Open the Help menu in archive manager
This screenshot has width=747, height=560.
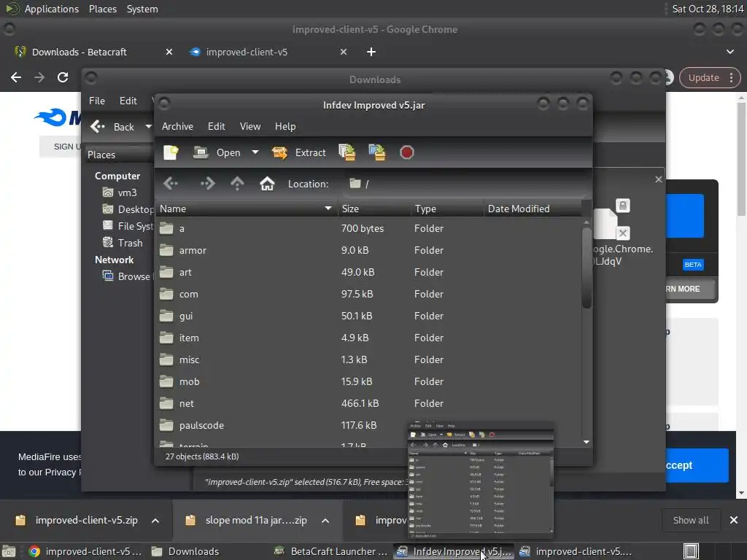(x=285, y=126)
